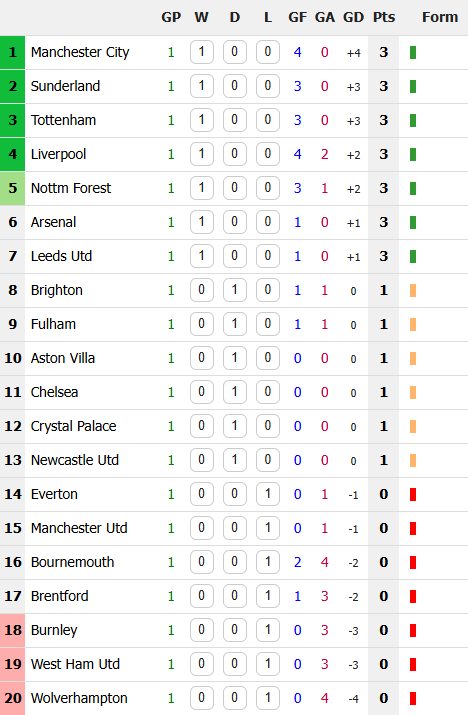Open the Manchester Utd team link
The width and height of the screenshot is (468, 715).
pos(79,528)
